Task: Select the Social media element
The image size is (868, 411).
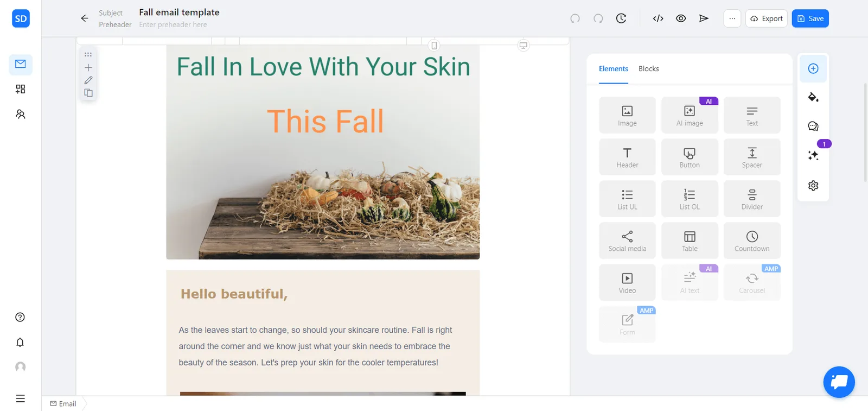Action: click(627, 241)
